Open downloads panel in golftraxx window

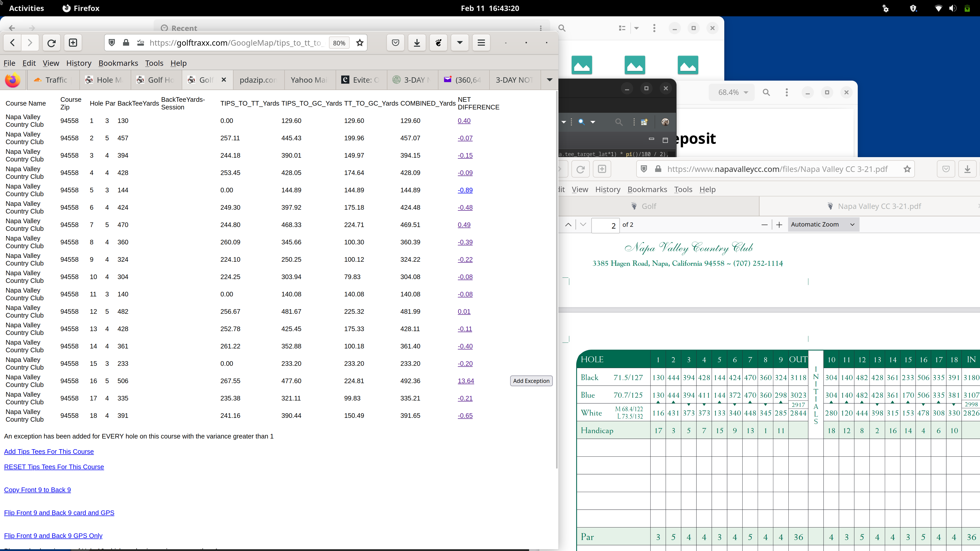coord(417,43)
